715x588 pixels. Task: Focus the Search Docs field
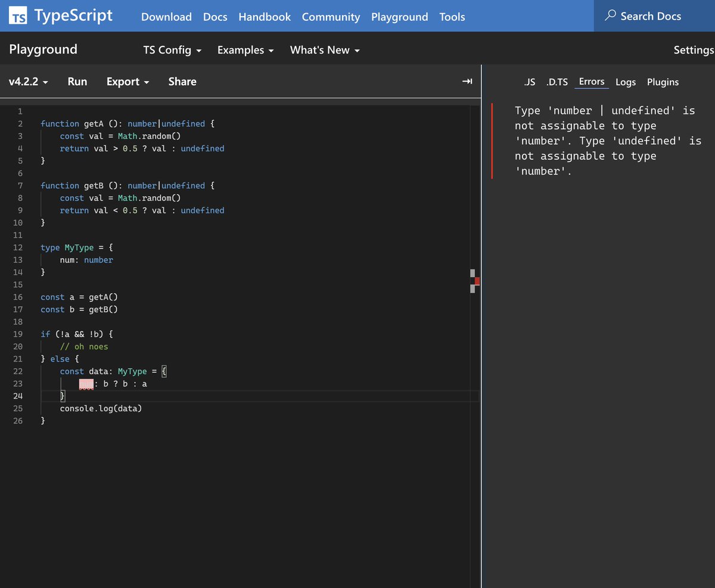click(x=654, y=16)
